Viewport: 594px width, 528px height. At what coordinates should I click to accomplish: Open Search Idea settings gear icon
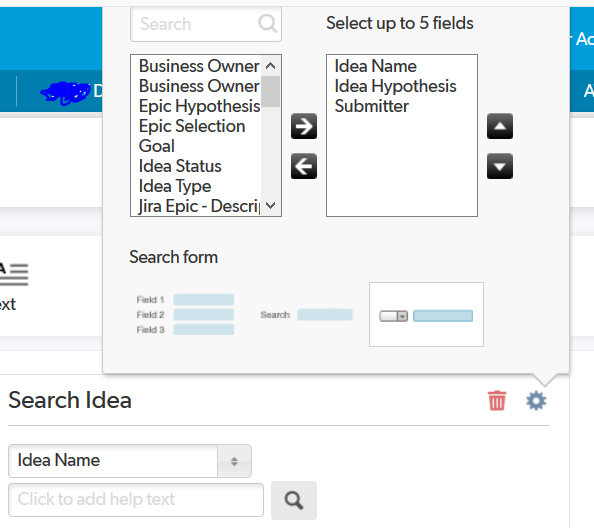pos(536,401)
